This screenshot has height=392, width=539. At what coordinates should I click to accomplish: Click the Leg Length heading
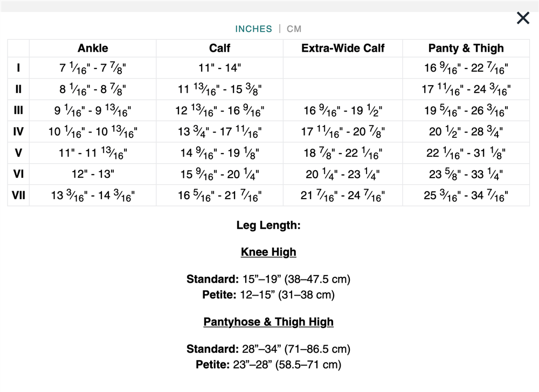coord(268,225)
